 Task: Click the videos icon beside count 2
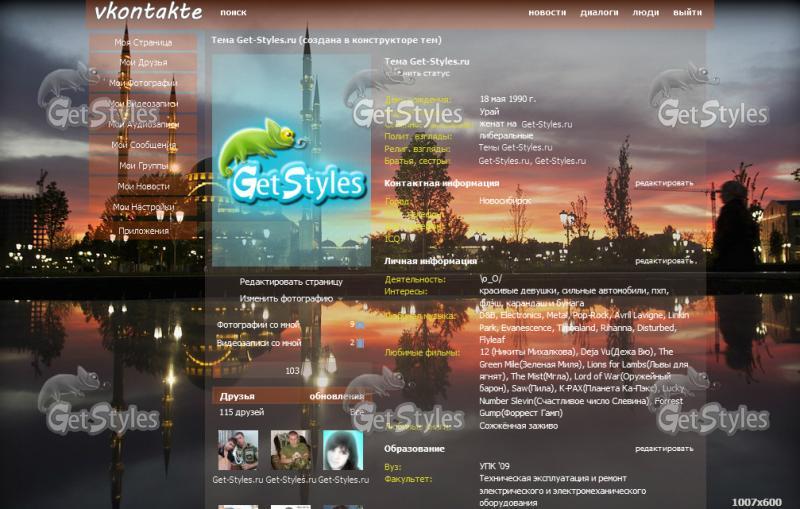pyautogui.click(x=360, y=343)
